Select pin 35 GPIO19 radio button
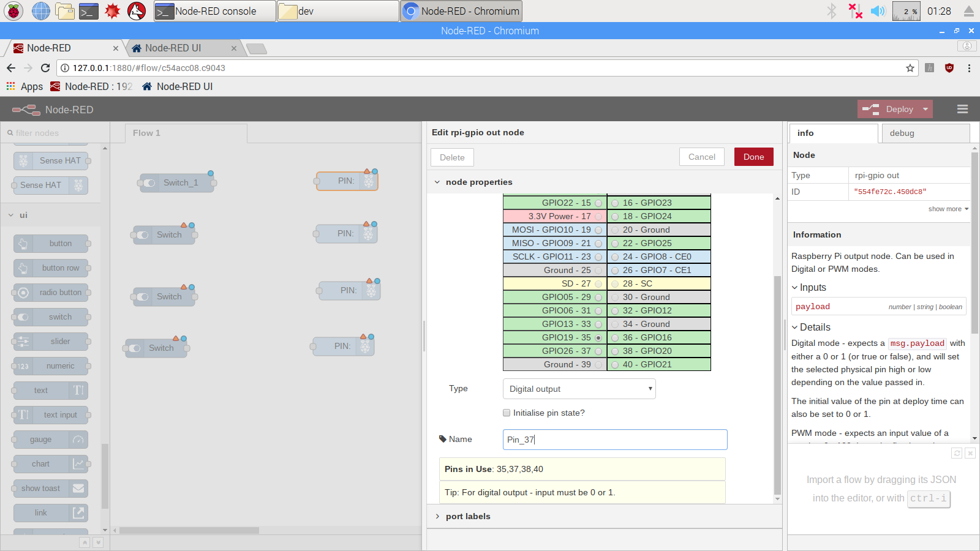The image size is (980, 551). (598, 337)
